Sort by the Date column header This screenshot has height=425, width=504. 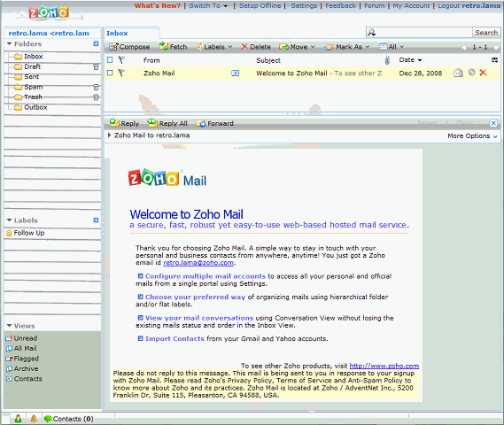coord(410,59)
